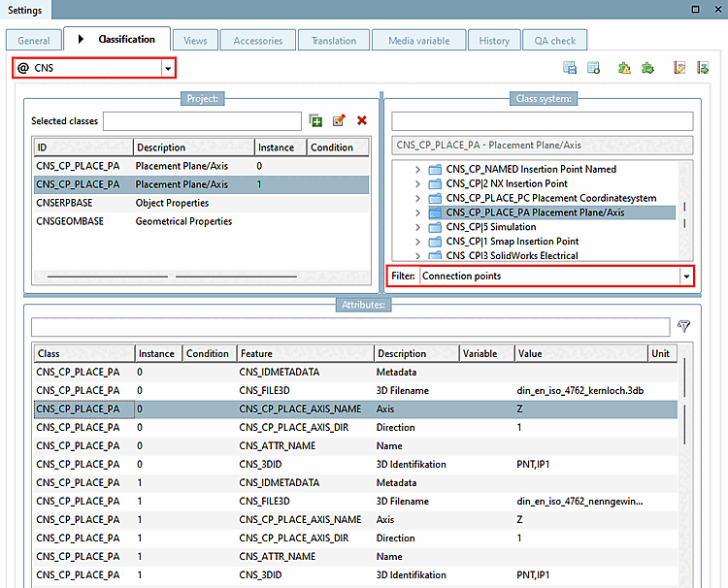Open the CNS classification dropdown

coord(168,68)
